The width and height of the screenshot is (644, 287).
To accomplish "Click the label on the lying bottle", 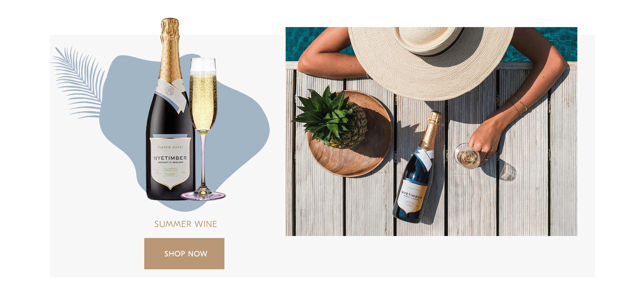I will click(411, 196).
